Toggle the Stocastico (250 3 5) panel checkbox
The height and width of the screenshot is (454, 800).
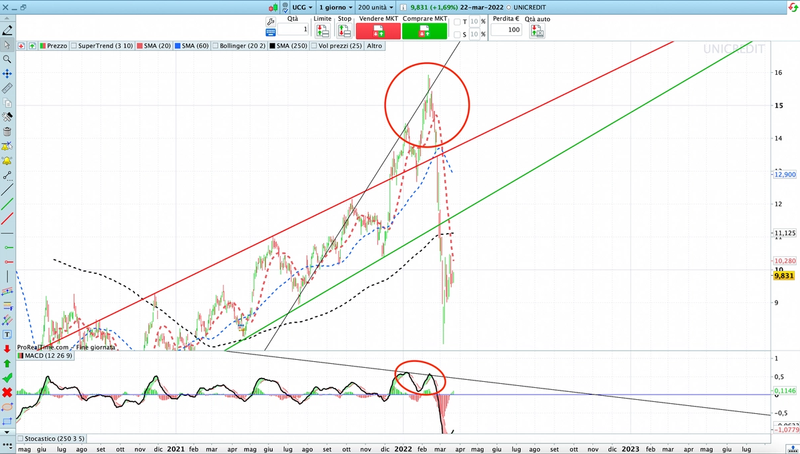coord(20,439)
